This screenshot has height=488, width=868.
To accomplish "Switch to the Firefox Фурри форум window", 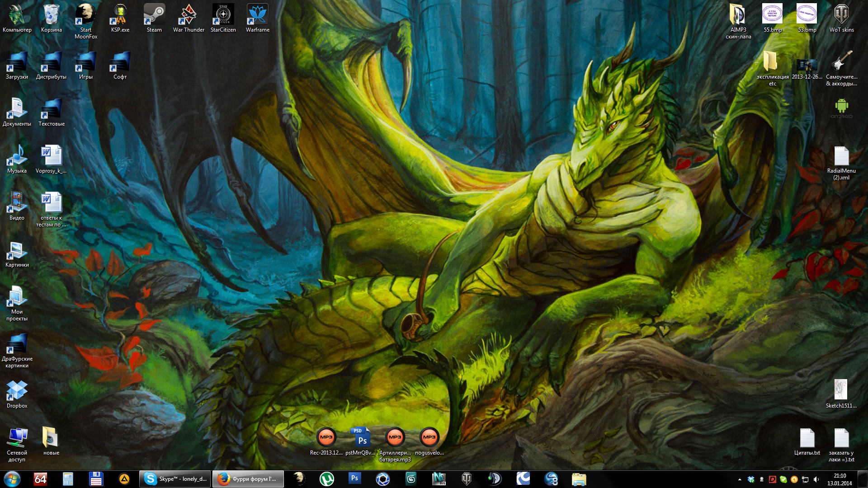I will pyautogui.click(x=248, y=479).
